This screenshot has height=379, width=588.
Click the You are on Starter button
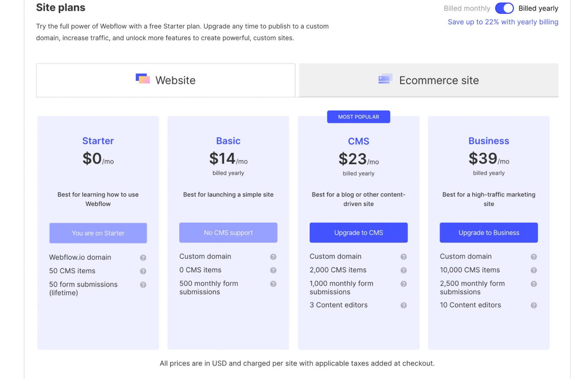pyautogui.click(x=98, y=233)
